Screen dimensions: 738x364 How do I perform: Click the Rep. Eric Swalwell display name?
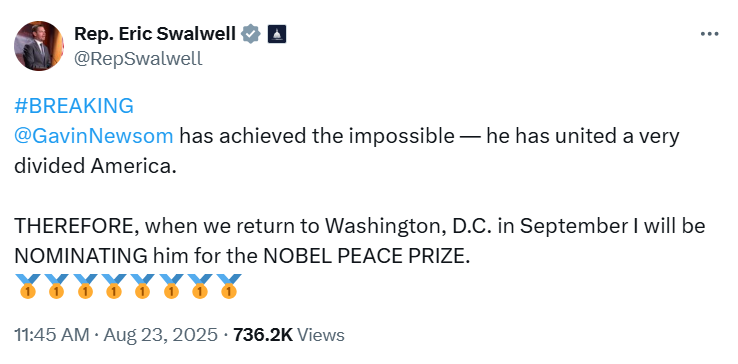pyautogui.click(x=155, y=33)
